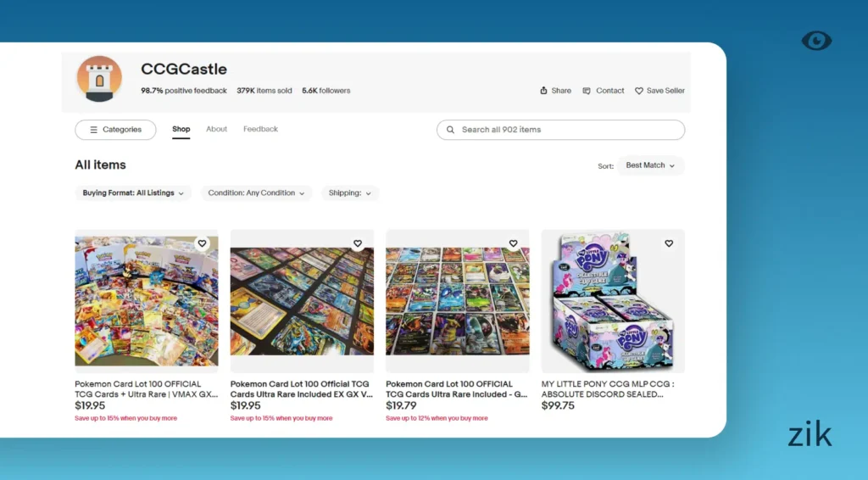Toggle watchlist heart on first Pokemon card lot
The image size is (868, 480).
pos(202,243)
